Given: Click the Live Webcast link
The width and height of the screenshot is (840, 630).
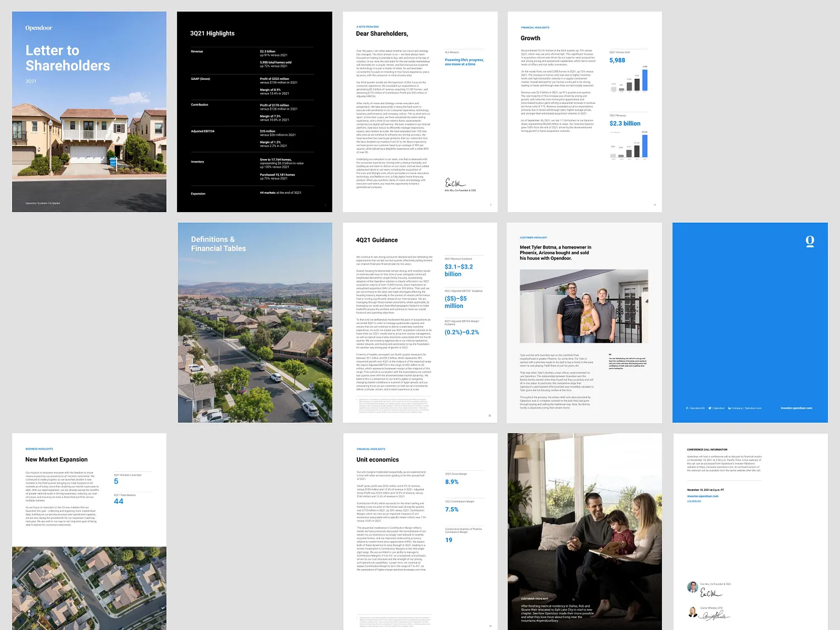Looking at the screenshot, I should coord(694,501).
